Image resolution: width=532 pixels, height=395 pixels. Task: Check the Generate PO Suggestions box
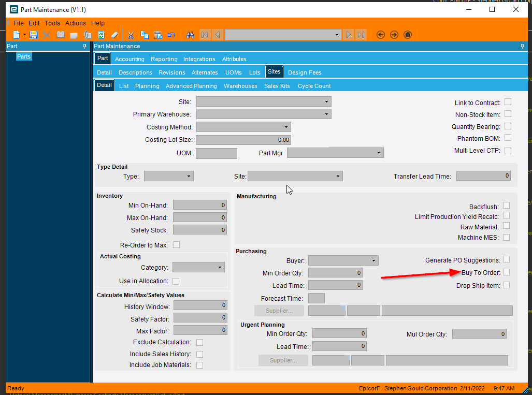pyautogui.click(x=506, y=259)
